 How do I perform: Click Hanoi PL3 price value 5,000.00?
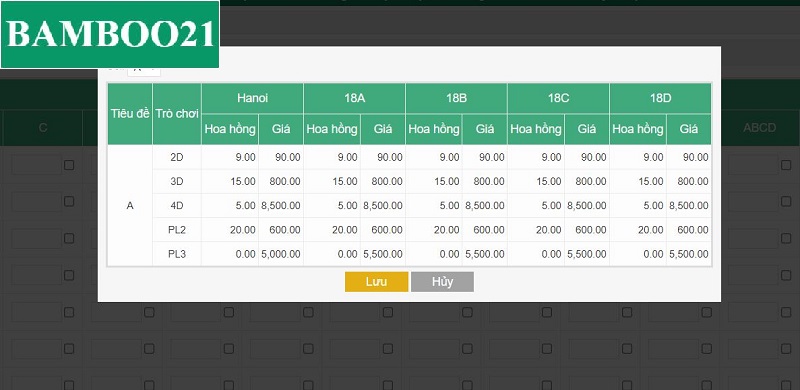(x=281, y=254)
